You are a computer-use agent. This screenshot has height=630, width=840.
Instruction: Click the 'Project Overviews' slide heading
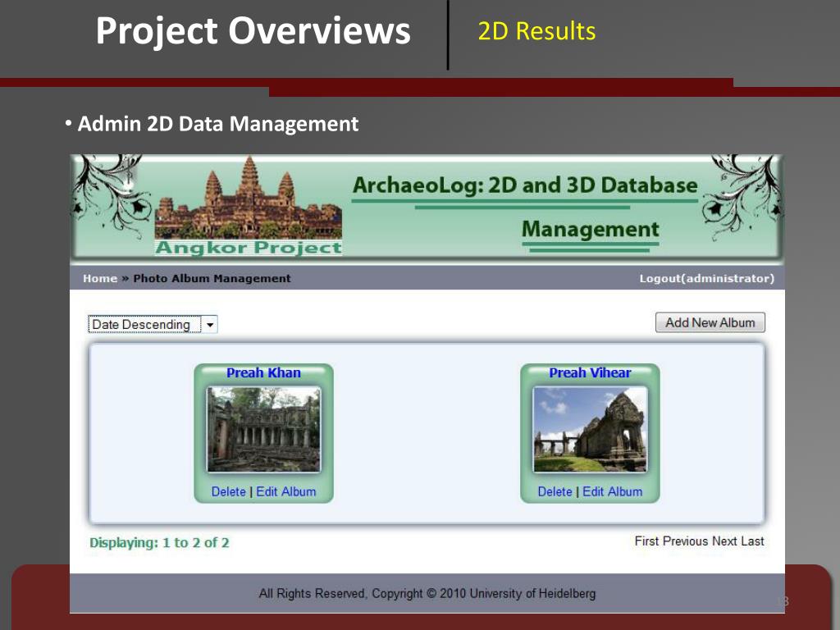coord(253,30)
